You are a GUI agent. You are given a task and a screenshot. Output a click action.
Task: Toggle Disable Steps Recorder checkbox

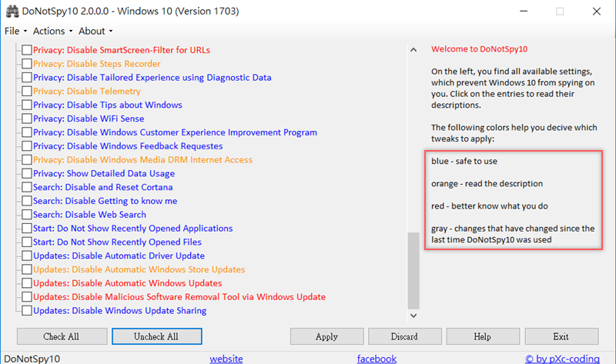(27, 64)
